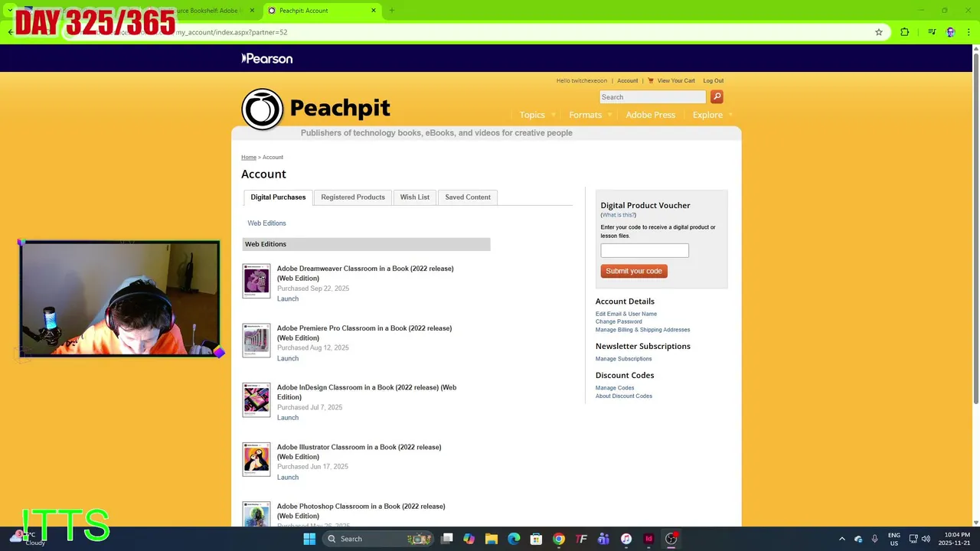Viewport: 980px width, 551px height.
Task: Click the Web Editions link
Action: [266, 223]
